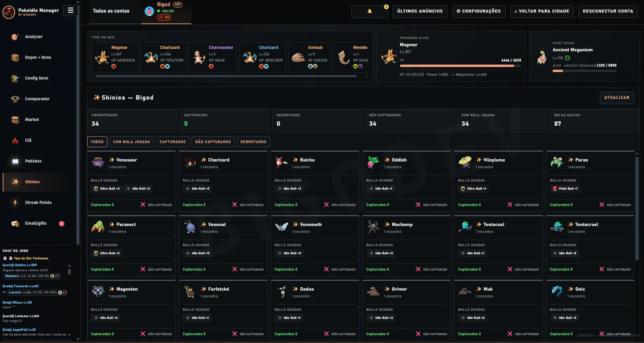644x343 pixels.
Task: Click the Ultra Ball ×2 chip on Venusaur
Action: coord(107,189)
